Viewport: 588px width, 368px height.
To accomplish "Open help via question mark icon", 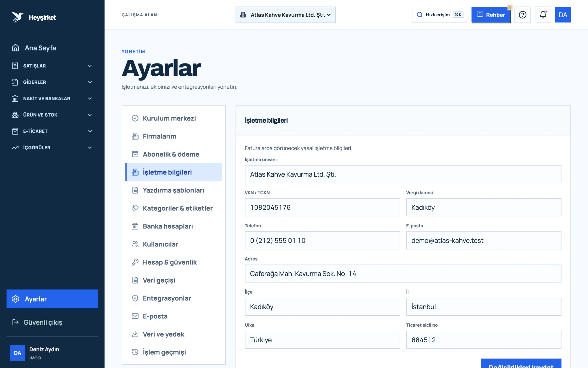I will pyautogui.click(x=522, y=15).
